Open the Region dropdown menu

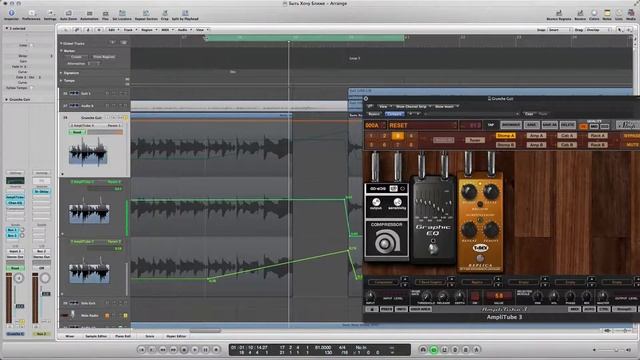[x=148, y=30]
